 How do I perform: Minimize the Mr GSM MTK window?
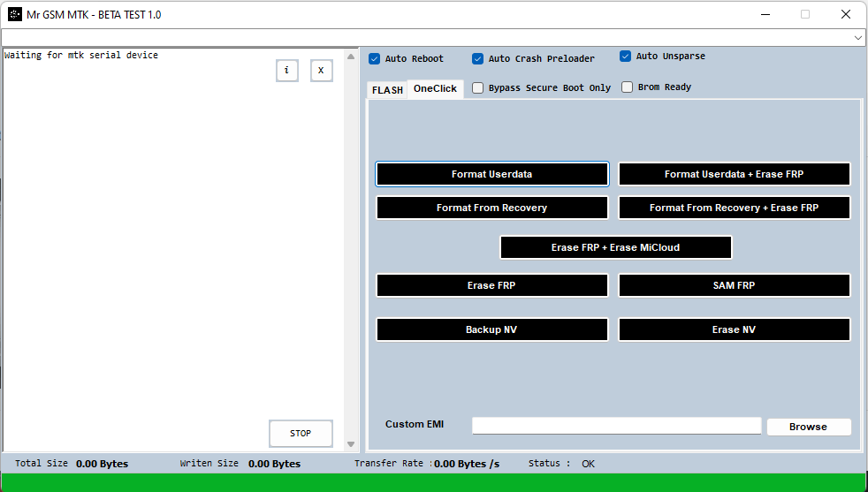(765, 14)
